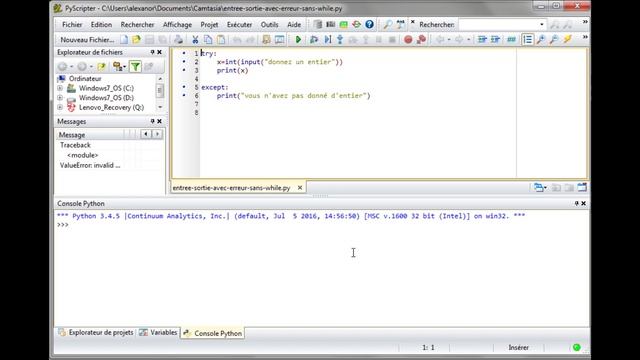Click the Print icon in toolbar
The height and width of the screenshot is (360, 640).
coord(178,40)
